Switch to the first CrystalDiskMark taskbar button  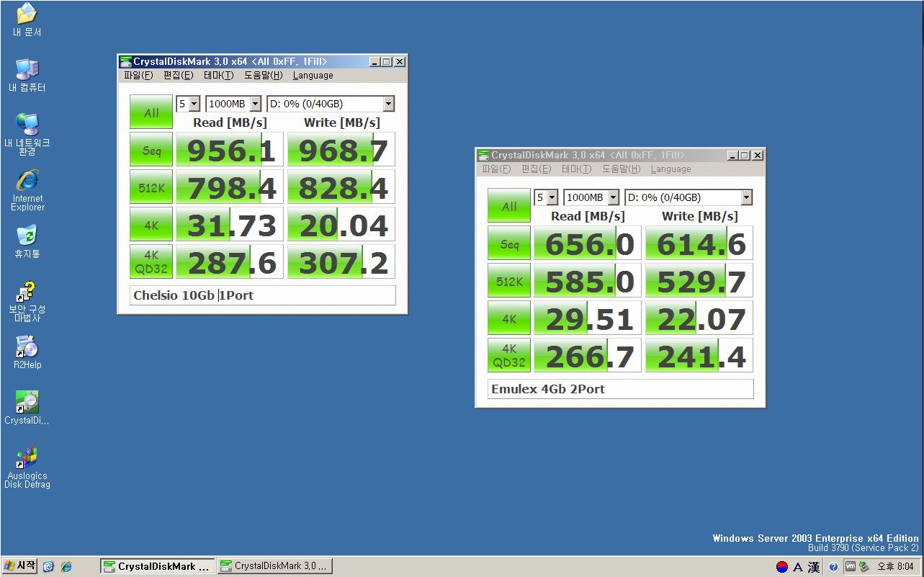[158, 566]
